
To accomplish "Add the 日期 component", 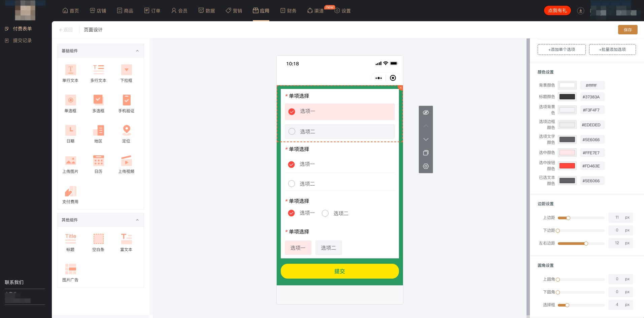I will pos(70,134).
